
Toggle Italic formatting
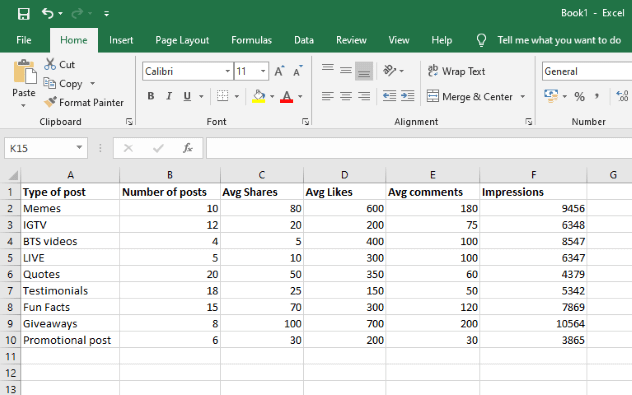point(169,96)
